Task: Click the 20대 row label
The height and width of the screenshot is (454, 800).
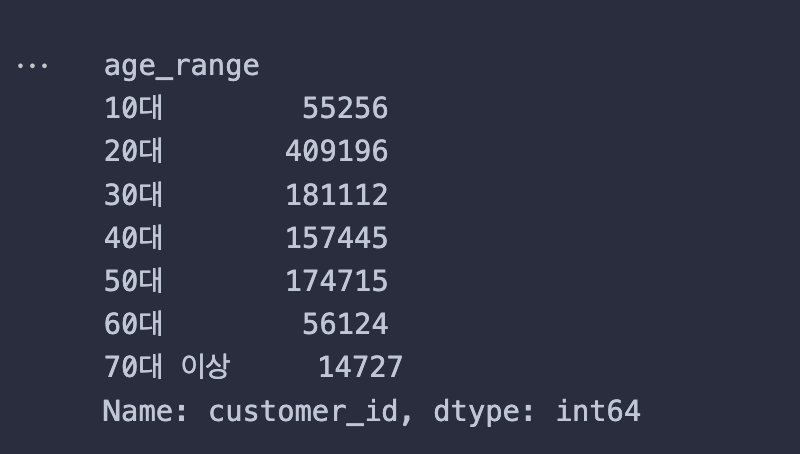Action: (x=133, y=151)
